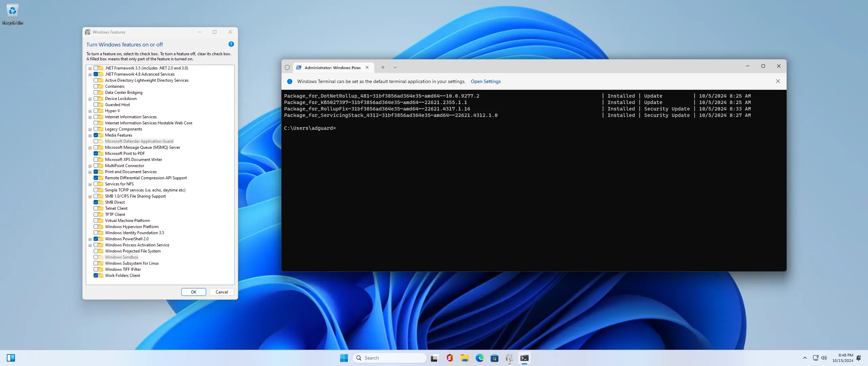Add a new terminal tab
Image resolution: width=868 pixels, height=366 pixels.
tap(382, 67)
